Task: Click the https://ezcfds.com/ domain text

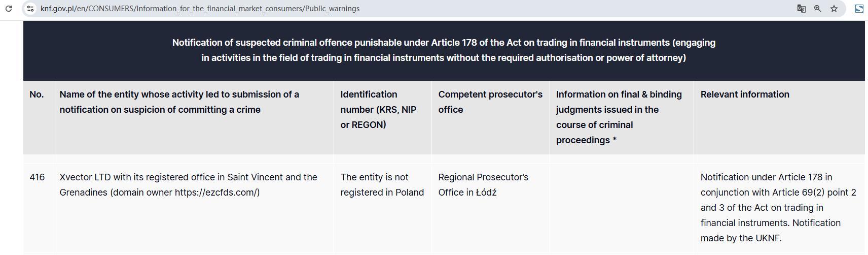Action: pos(216,193)
